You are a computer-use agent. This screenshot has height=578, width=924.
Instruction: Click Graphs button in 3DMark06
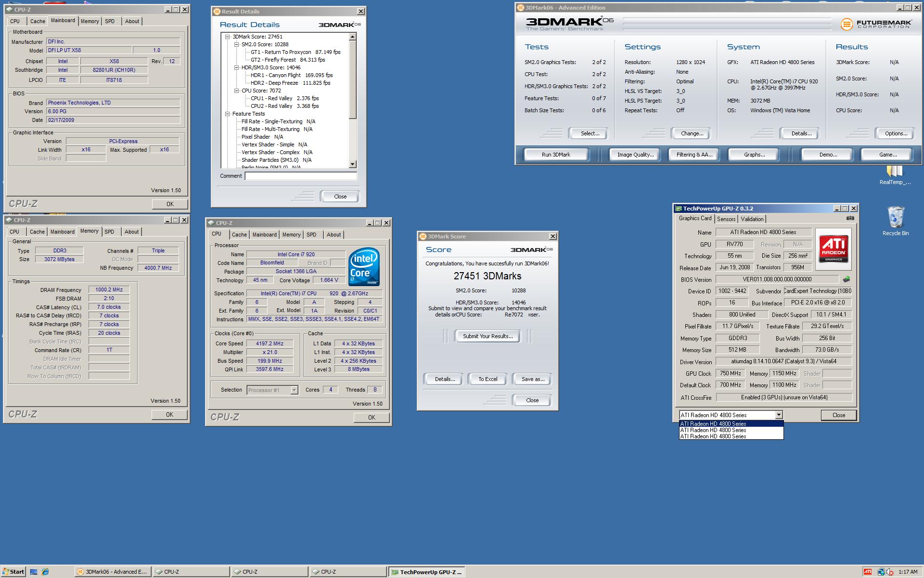coord(754,155)
